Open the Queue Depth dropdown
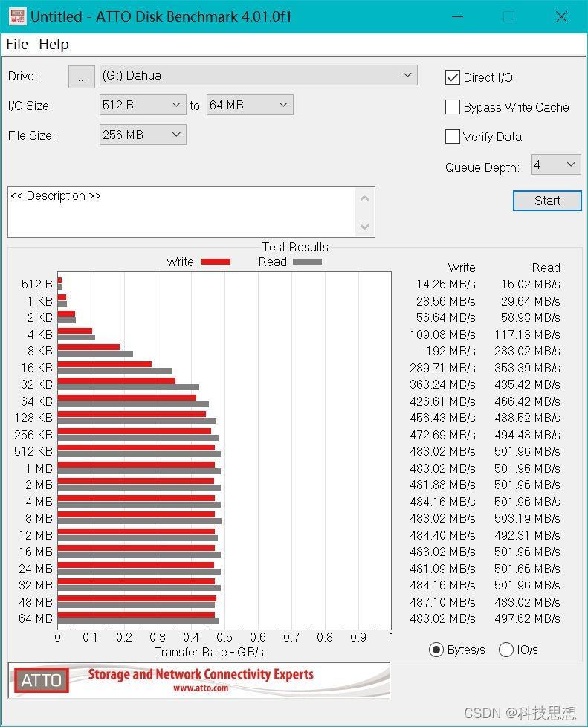The width and height of the screenshot is (588, 727). 555,164
